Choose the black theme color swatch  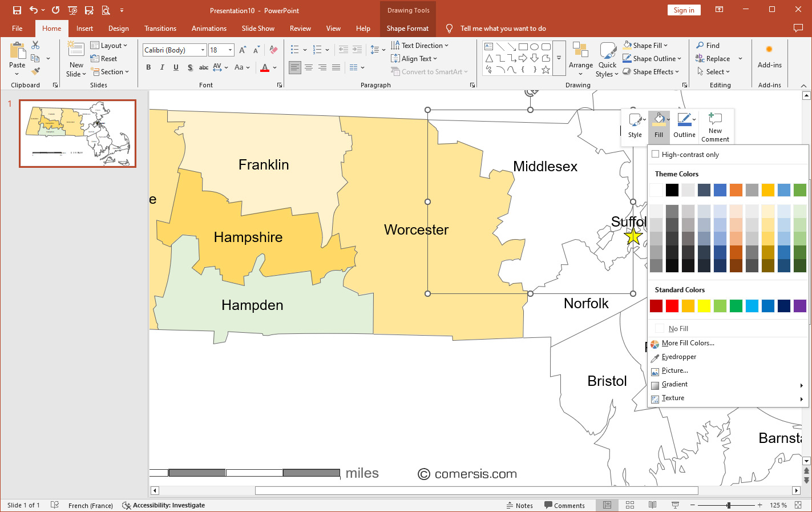(672, 190)
